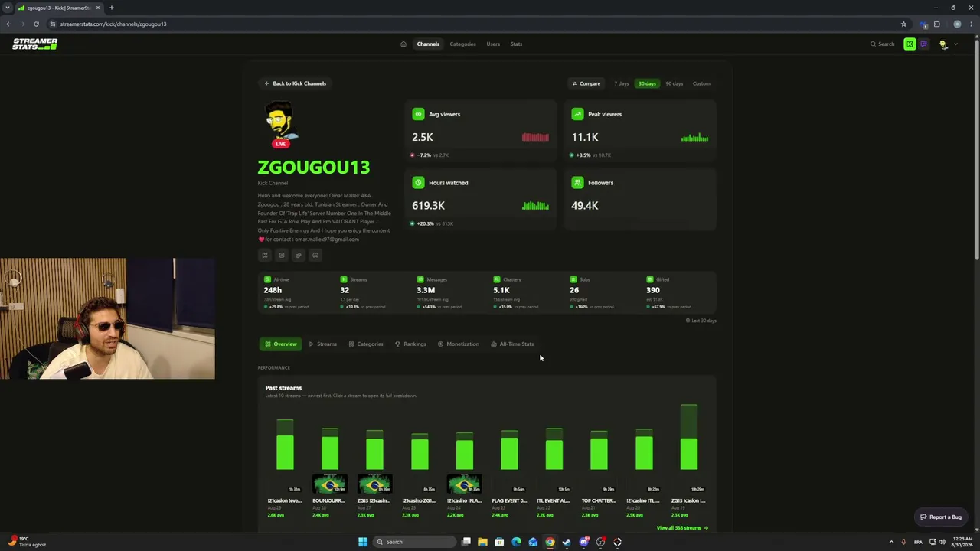This screenshot has width=980, height=551.
Task: Open the browser extensions puzzle icon
Action: point(937,24)
